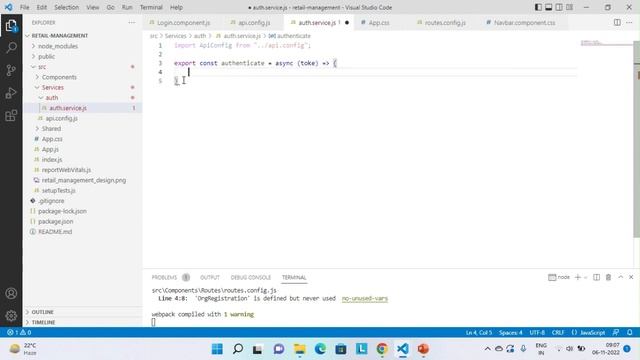This screenshot has width=640, height=360.
Task: Open the Search view in activity bar
Action: [x=11, y=47]
